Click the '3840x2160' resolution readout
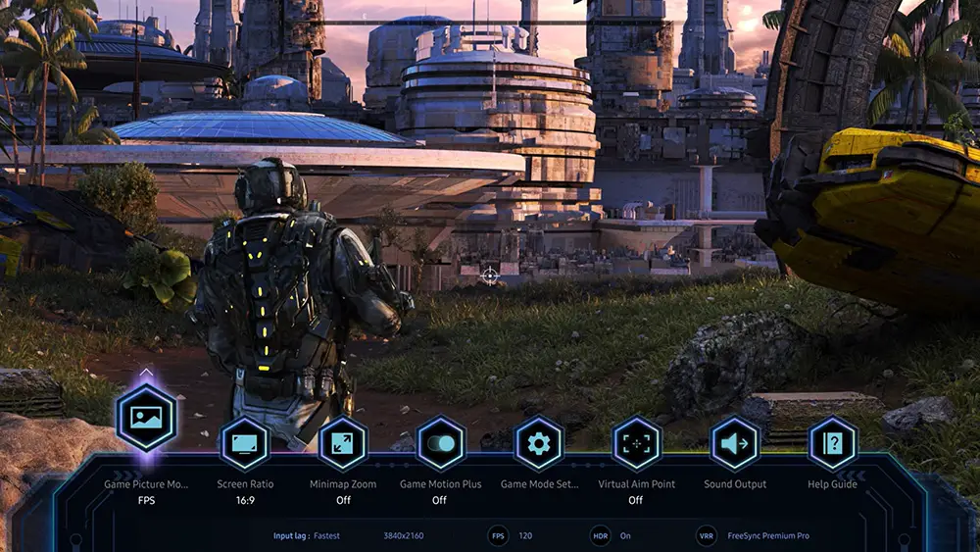Image resolution: width=980 pixels, height=552 pixels. (x=404, y=535)
